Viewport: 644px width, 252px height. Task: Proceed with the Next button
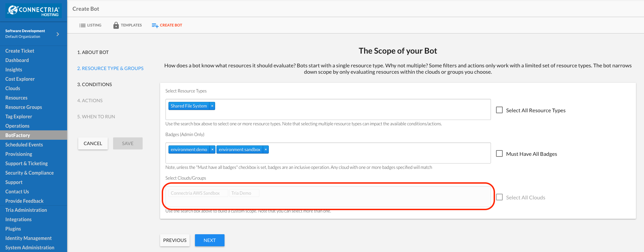(210, 240)
